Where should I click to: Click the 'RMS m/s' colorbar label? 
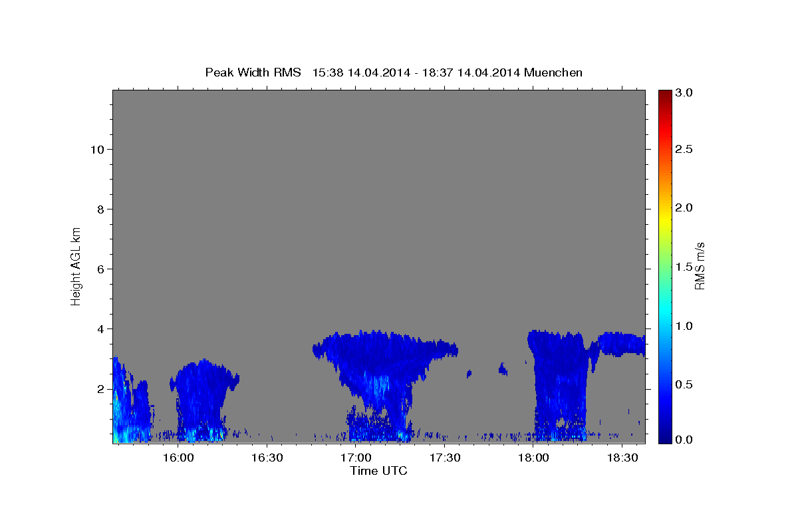700,266
